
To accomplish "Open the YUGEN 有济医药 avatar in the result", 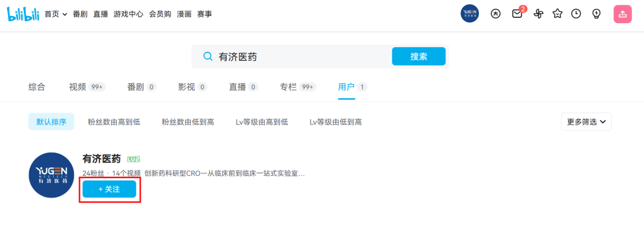I will pyautogui.click(x=51, y=175).
